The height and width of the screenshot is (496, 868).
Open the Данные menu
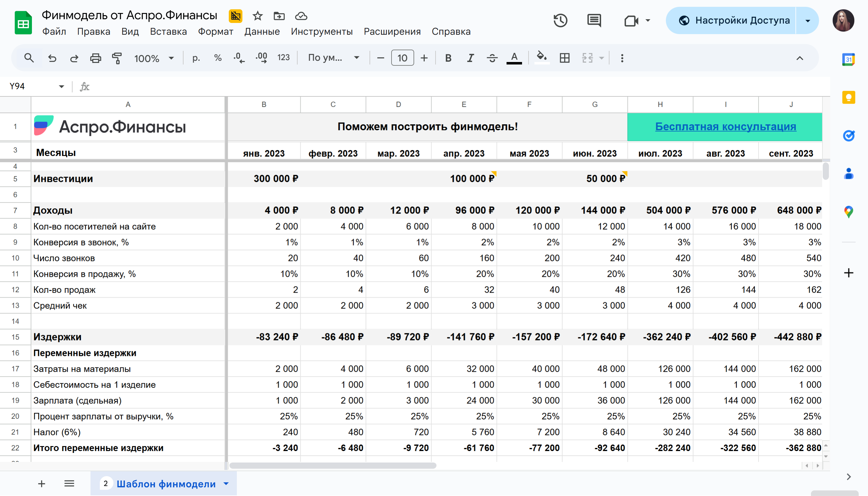[x=262, y=32]
